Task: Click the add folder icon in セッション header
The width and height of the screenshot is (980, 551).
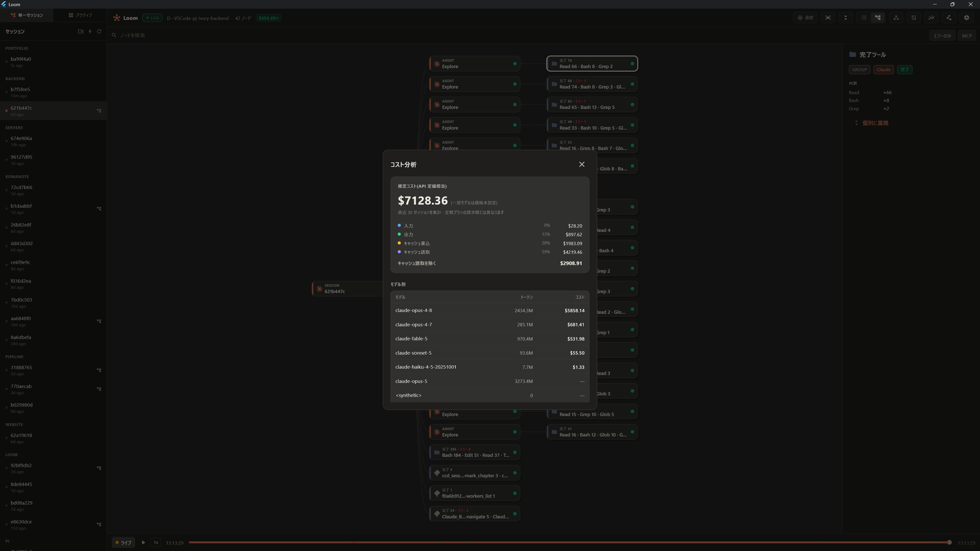Action: click(x=81, y=32)
